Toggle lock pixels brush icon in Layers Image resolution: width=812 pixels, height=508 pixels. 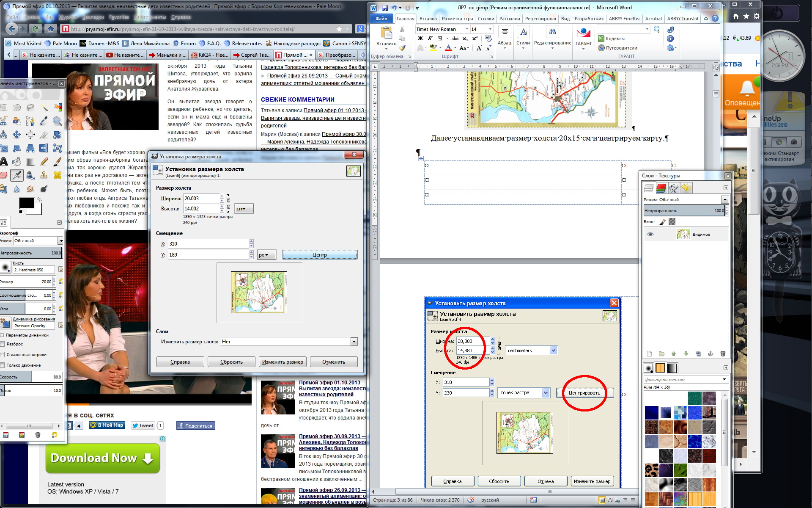pyautogui.click(x=662, y=221)
